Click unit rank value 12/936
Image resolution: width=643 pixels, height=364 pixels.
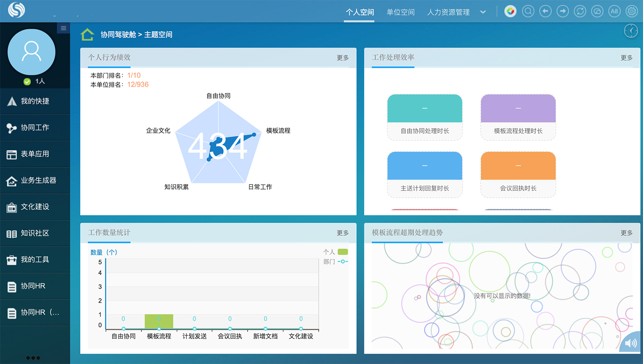coord(138,85)
